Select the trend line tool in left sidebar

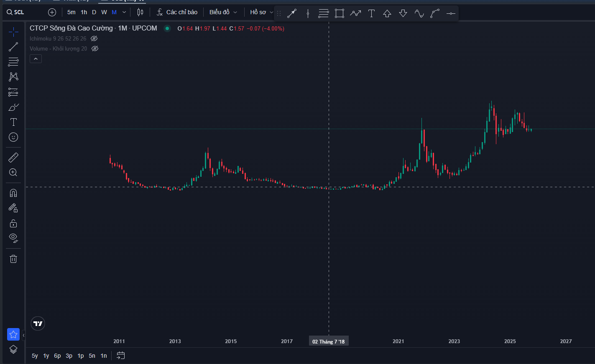(x=13, y=47)
